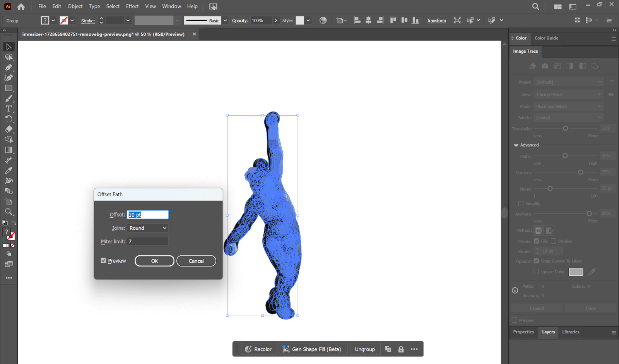Toggle Strokes checkbox in Create row

tap(554, 241)
